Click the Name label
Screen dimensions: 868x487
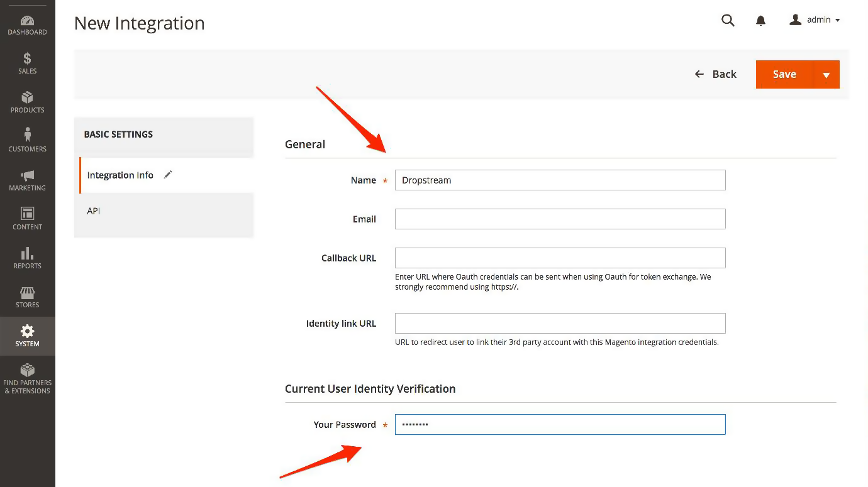(x=363, y=180)
